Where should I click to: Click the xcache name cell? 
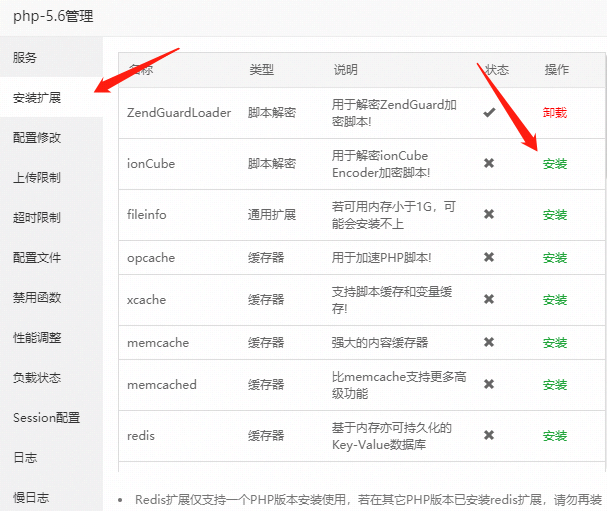[x=146, y=300]
